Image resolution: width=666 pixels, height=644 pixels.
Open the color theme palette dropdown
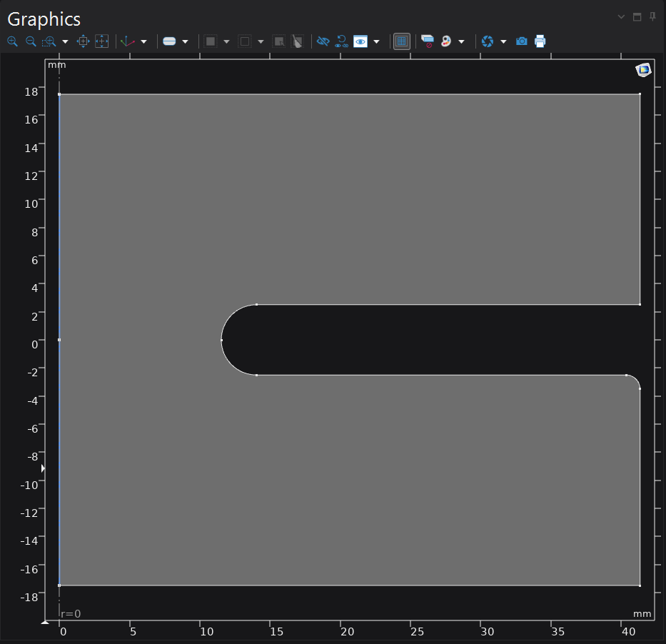coord(461,41)
